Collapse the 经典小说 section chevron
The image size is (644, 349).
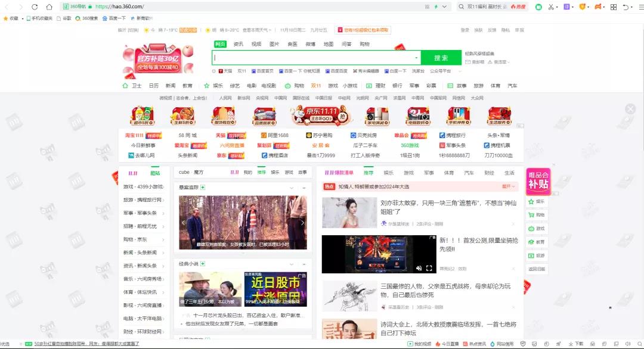tap(292, 264)
